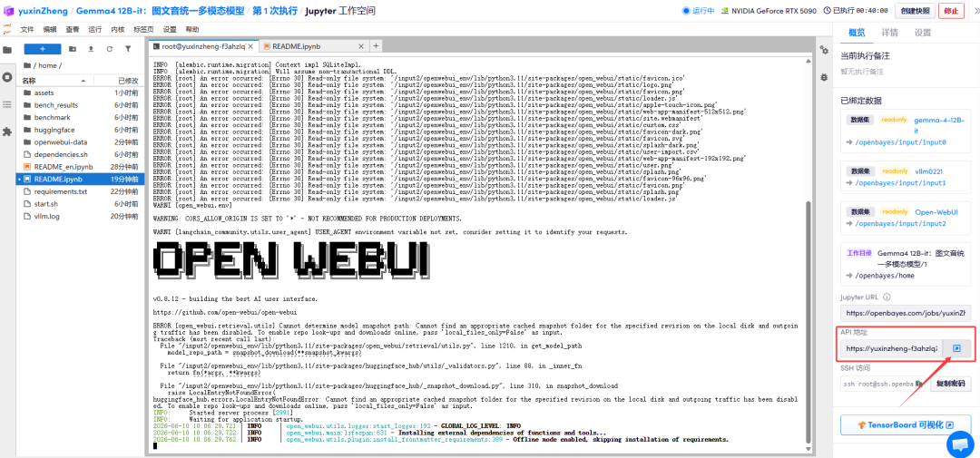Click the home folder breadcrumb icon
This screenshot has height=458, width=980.
click(27, 65)
